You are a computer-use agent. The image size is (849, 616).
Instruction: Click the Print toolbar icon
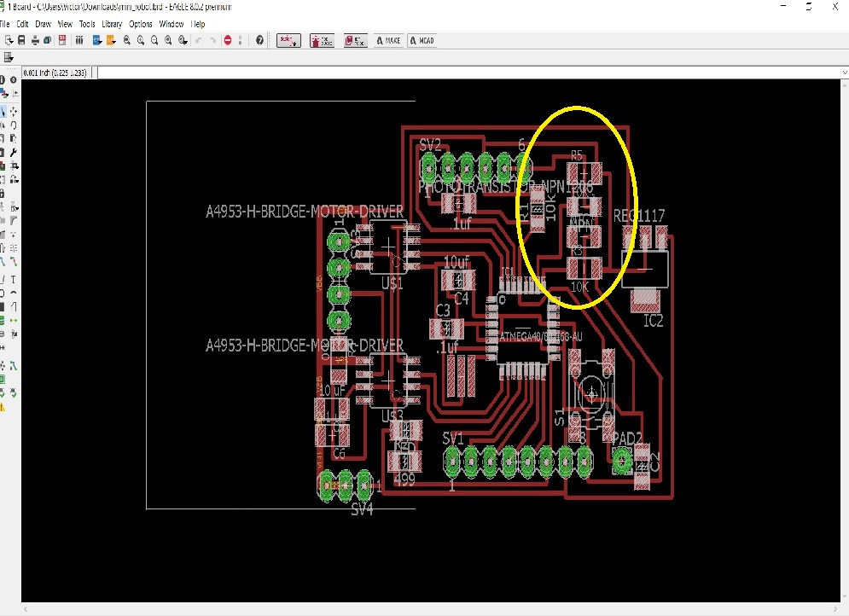coord(35,40)
